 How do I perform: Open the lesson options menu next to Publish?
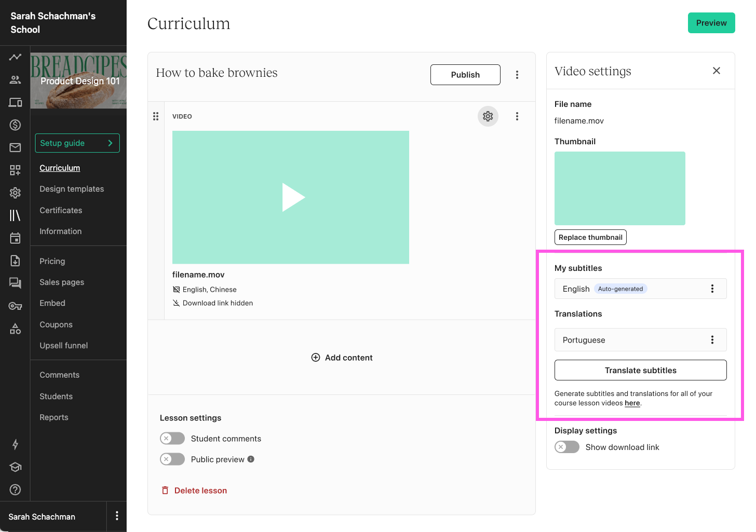click(517, 75)
